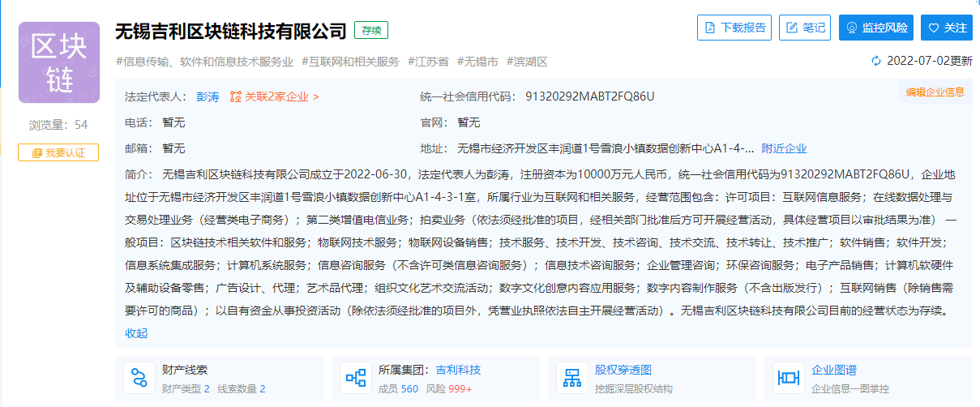Click the 成员 560 member count
The width and height of the screenshot is (980, 407).
coord(399,389)
